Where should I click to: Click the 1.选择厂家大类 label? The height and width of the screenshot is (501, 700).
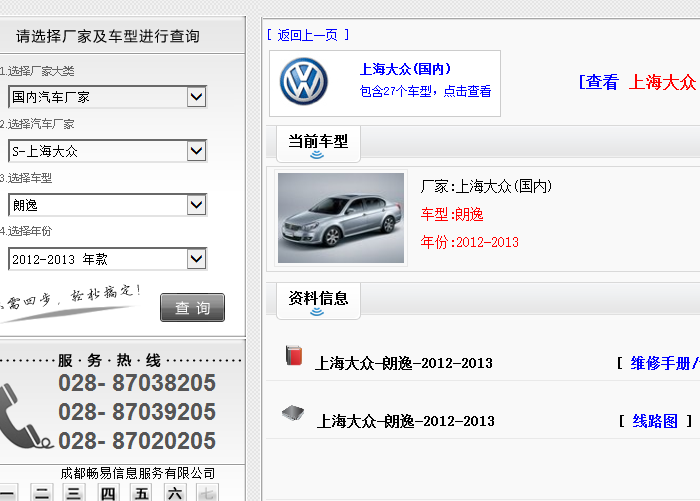pos(37,71)
